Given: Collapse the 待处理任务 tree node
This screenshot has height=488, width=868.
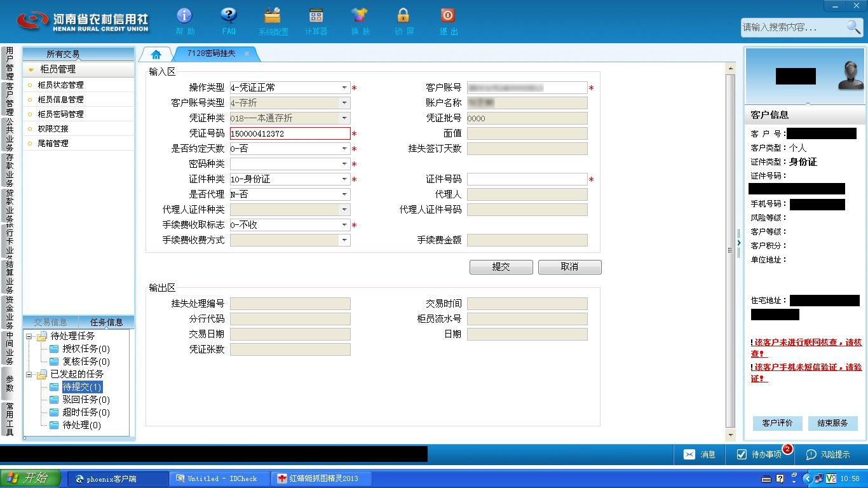Looking at the screenshot, I should 29,336.
